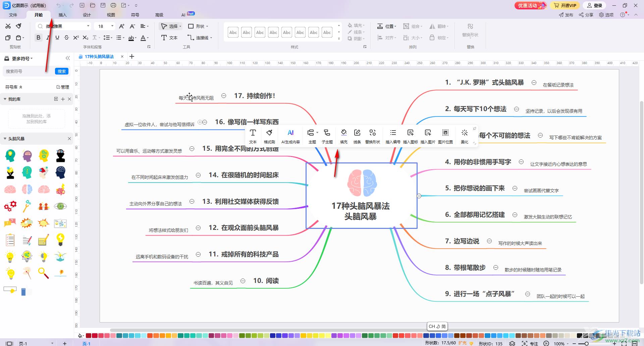
Task: Switch to the View ribbon tab
Action: point(111,15)
